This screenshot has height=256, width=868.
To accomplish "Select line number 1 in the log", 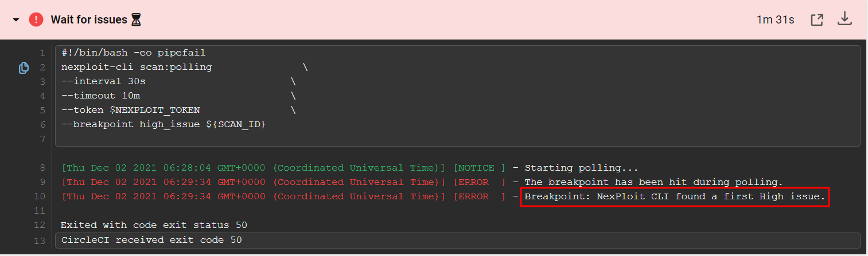I will tap(42, 53).
